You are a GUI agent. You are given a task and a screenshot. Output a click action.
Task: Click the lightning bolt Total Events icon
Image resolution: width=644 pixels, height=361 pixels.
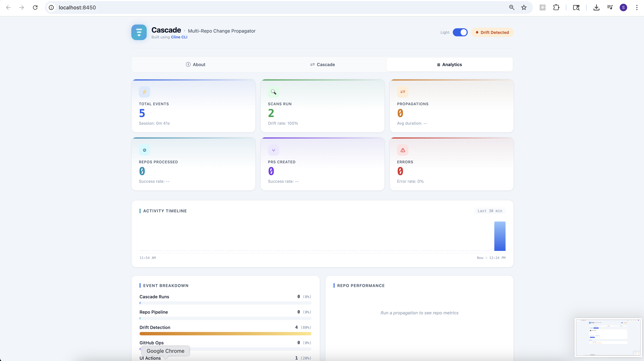coord(144,92)
